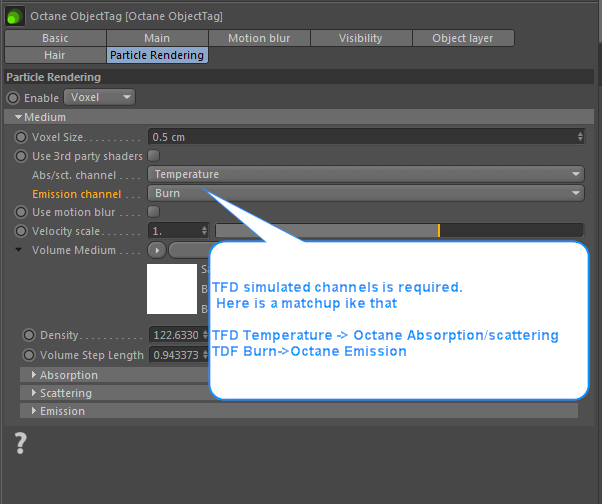Image resolution: width=602 pixels, height=504 pixels.
Task: Click the Octane ObjectTag green icon
Action: point(15,17)
